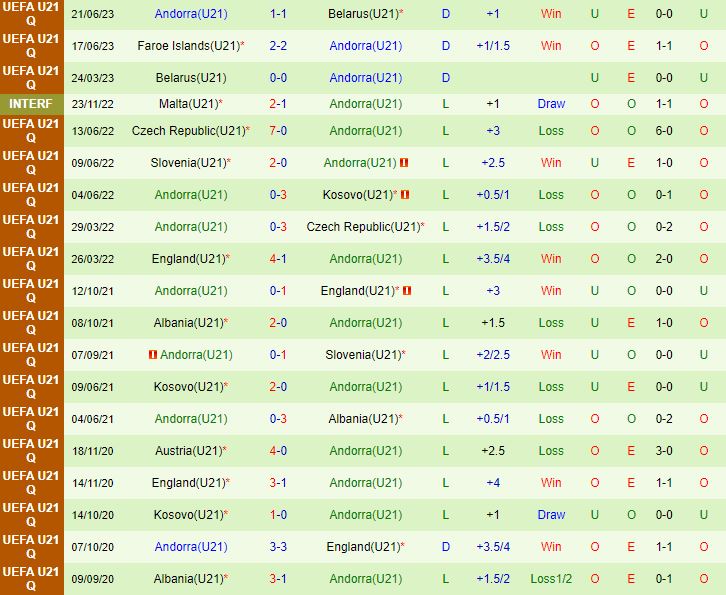Select date 26/03/22
This screenshot has height=595, width=726.
(x=93, y=259)
